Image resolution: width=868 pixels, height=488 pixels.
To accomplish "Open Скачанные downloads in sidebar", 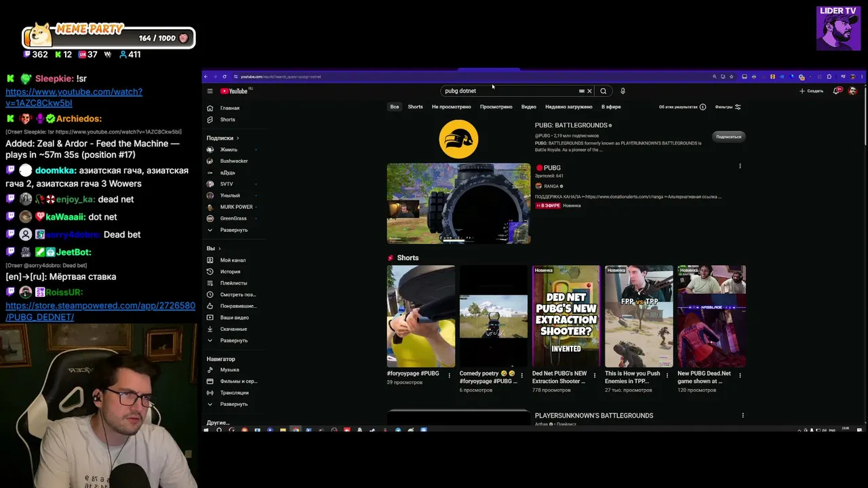I will coord(233,329).
